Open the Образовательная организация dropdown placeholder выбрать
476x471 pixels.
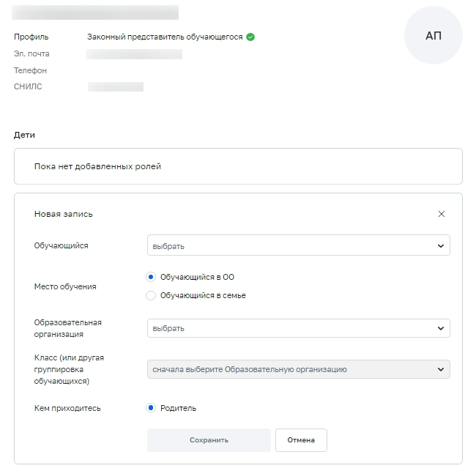tap(168, 328)
